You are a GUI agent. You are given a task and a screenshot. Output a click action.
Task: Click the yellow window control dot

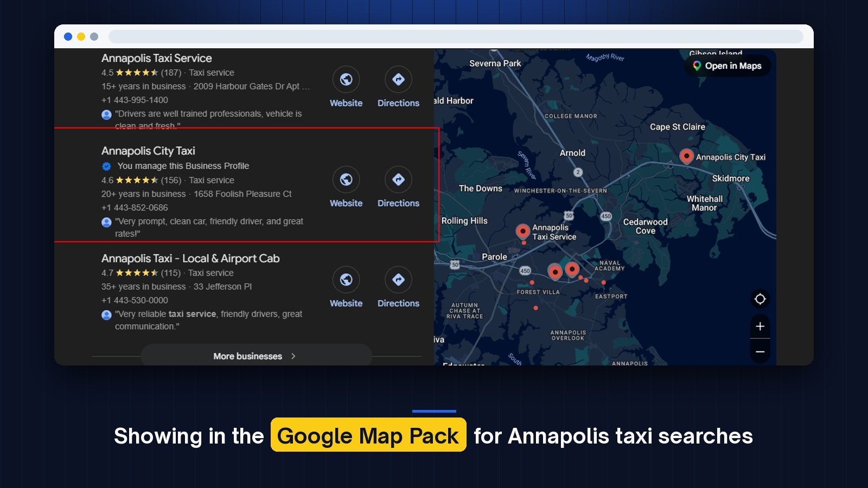(x=81, y=36)
